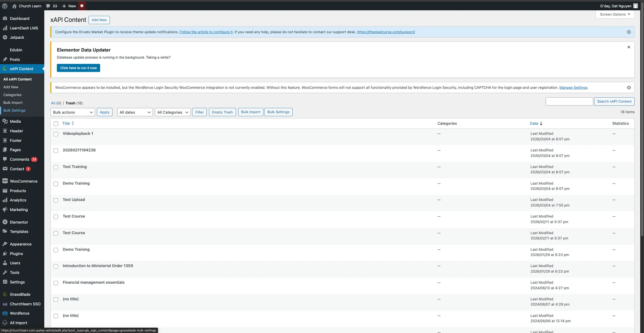
Task: Click the Wordfence shield icon
Action: pyautogui.click(x=5, y=313)
